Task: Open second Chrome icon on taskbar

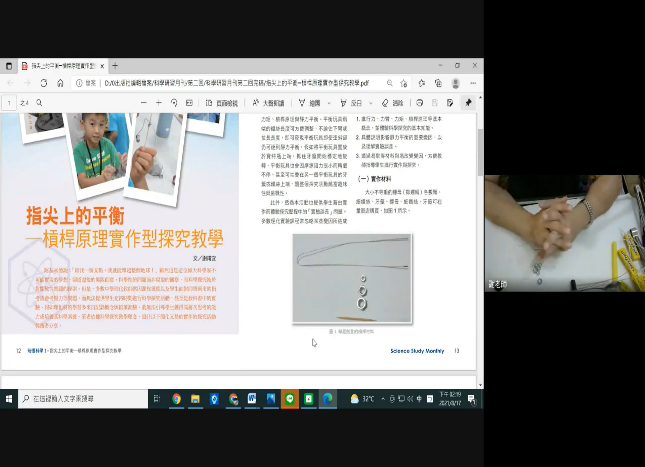Action: coord(233,399)
